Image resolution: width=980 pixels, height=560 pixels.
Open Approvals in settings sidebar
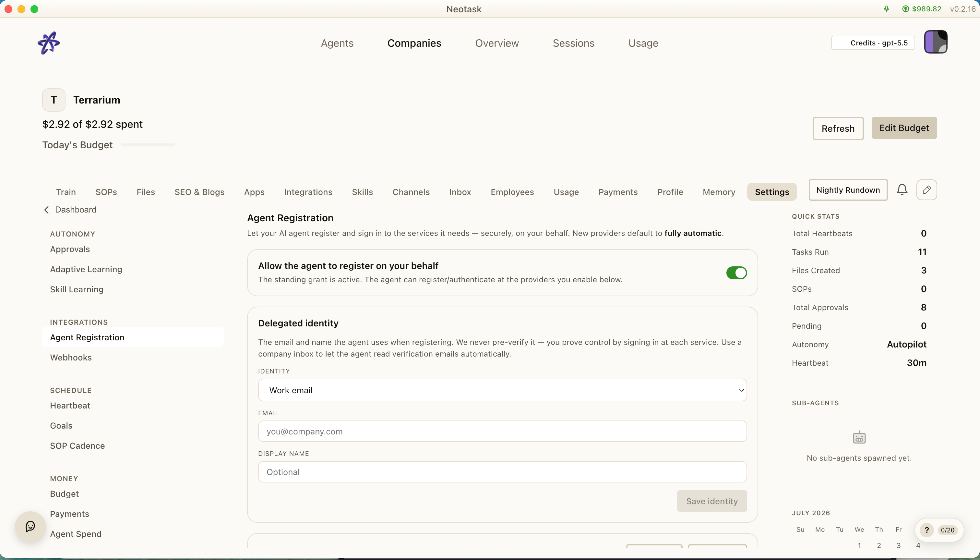pos(70,249)
